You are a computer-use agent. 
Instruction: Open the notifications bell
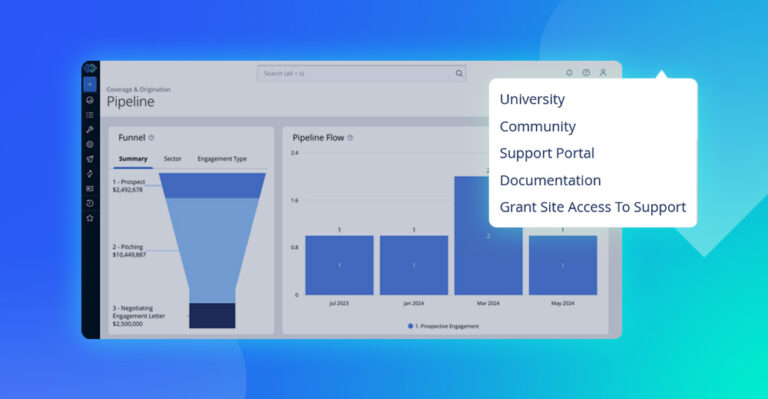click(569, 72)
